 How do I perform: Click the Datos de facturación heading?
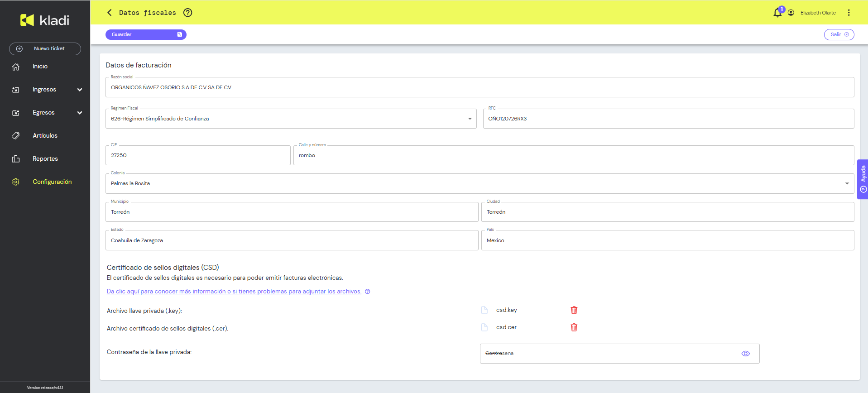[x=139, y=65]
